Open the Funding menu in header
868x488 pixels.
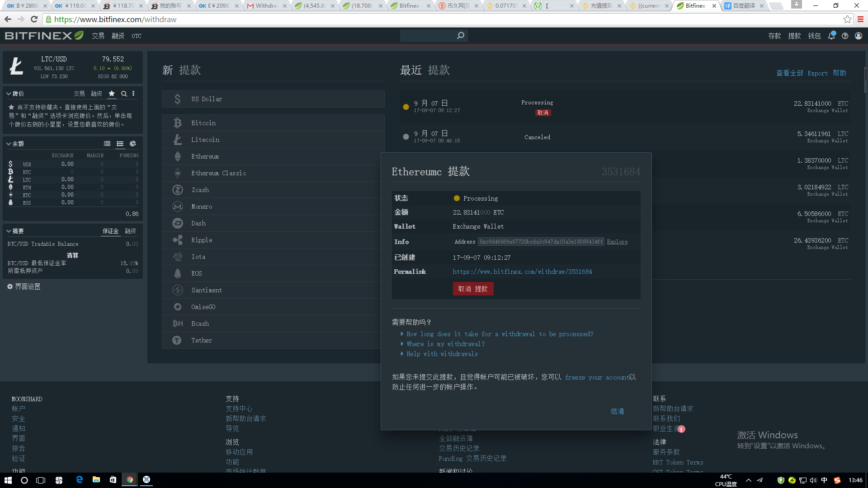(118, 36)
